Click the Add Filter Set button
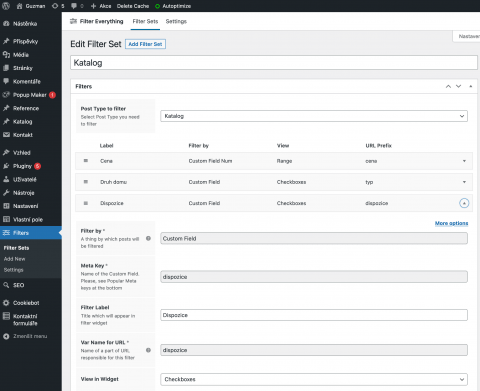This screenshot has width=480, height=391. pyautogui.click(x=145, y=44)
